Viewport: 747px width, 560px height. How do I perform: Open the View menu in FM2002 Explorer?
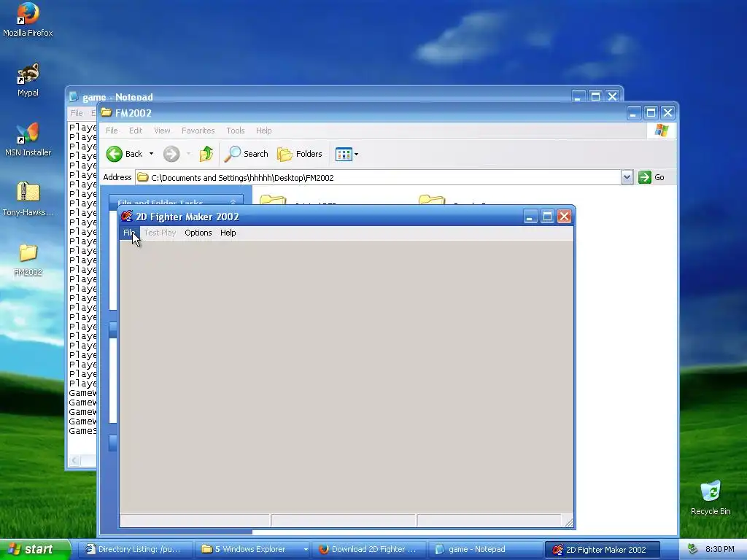pyautogui.click(x=162, y=131)
